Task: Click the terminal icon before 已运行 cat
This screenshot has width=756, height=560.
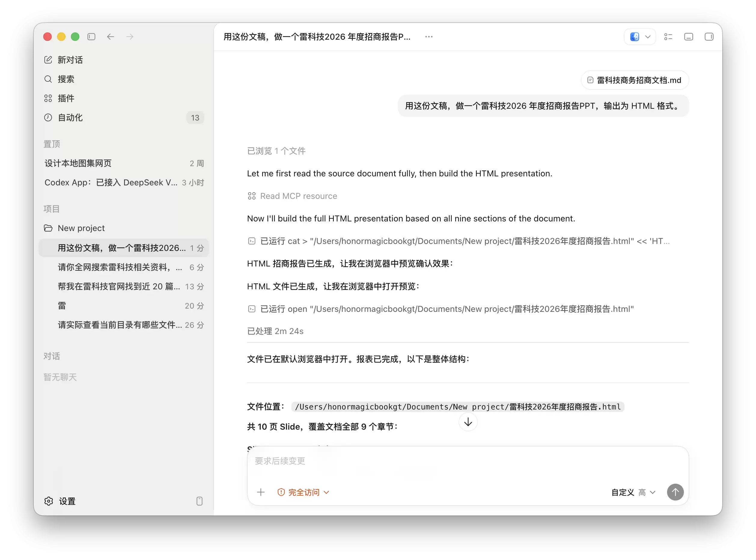Action: pos(251,241)
